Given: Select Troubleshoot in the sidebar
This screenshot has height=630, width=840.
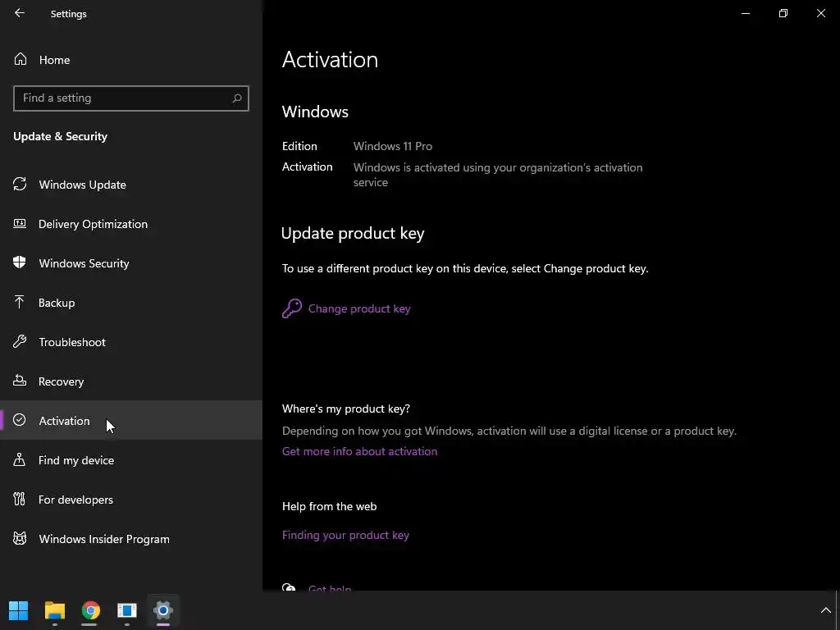Looking at the screenshot, I should pos(131,342).
